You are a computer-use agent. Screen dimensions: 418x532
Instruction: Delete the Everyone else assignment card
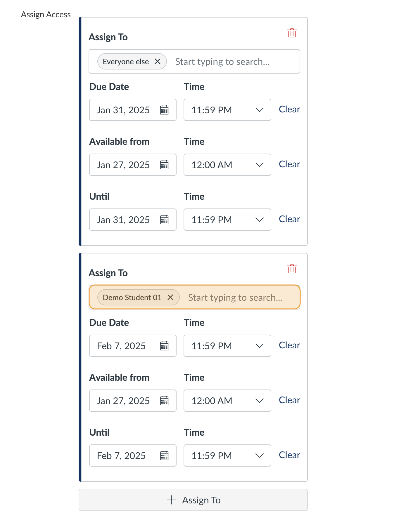point(292,33)
